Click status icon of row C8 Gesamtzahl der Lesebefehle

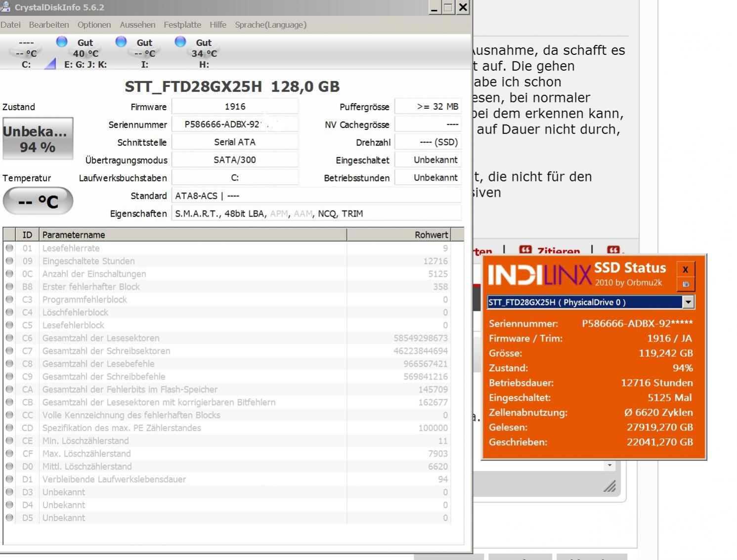pyautogui.click(x=9, y=364)
